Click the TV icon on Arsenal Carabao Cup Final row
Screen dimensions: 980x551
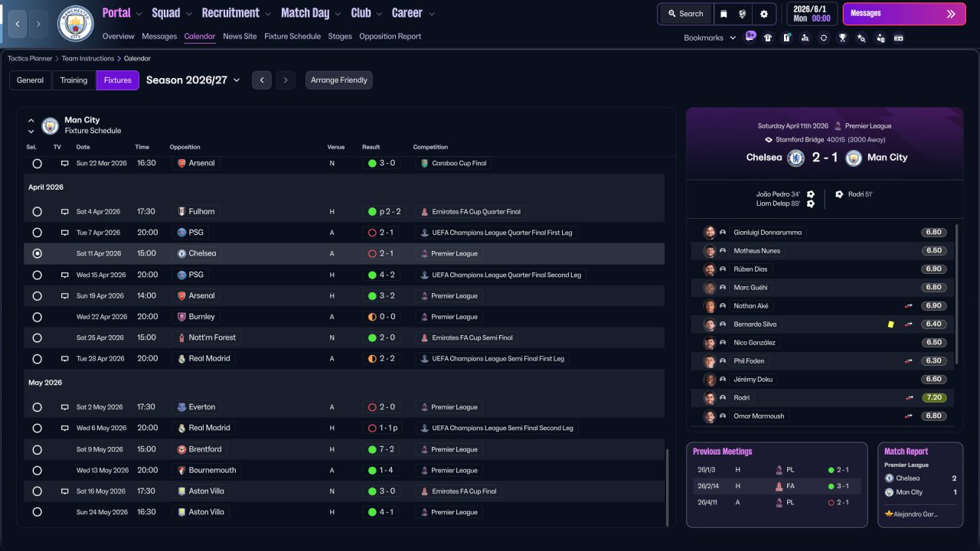click(x=65, y=164)
